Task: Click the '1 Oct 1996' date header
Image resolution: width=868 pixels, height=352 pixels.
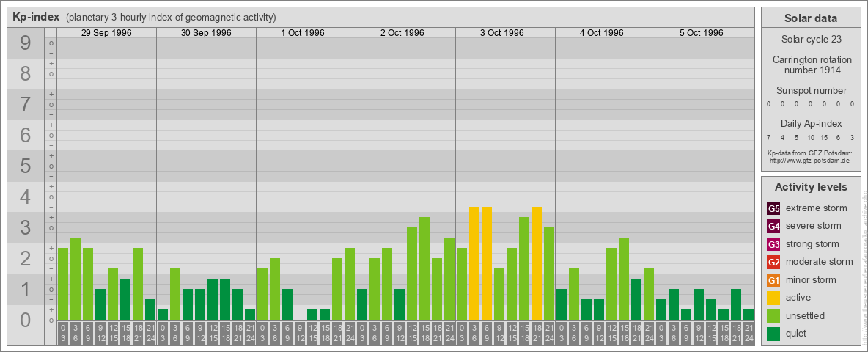Action: coord(302,33)
